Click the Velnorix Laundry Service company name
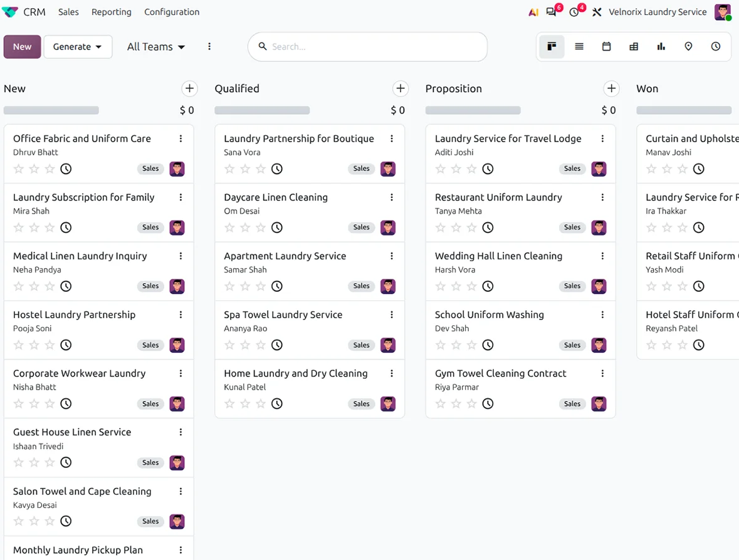Screen dimensions: 739x560 point(658,13)
